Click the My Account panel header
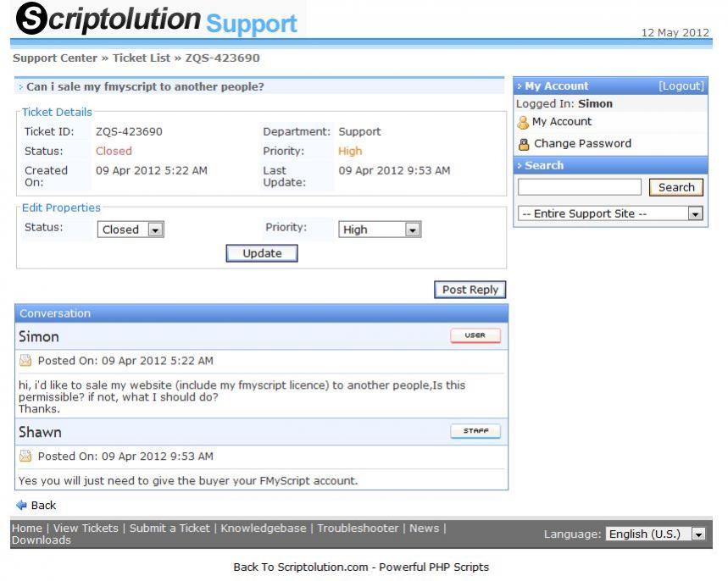Image resolution: width=728 pixels, height=581 pixels. coord(610,86)
